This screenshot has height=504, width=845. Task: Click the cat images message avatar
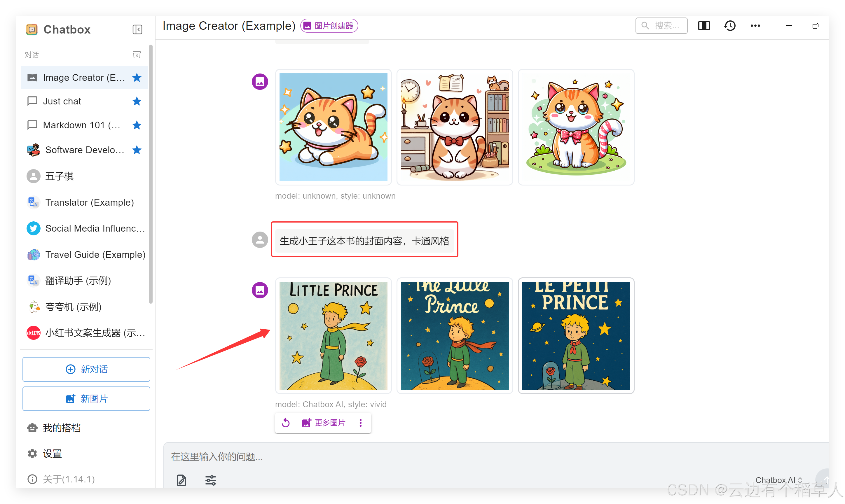260,82
